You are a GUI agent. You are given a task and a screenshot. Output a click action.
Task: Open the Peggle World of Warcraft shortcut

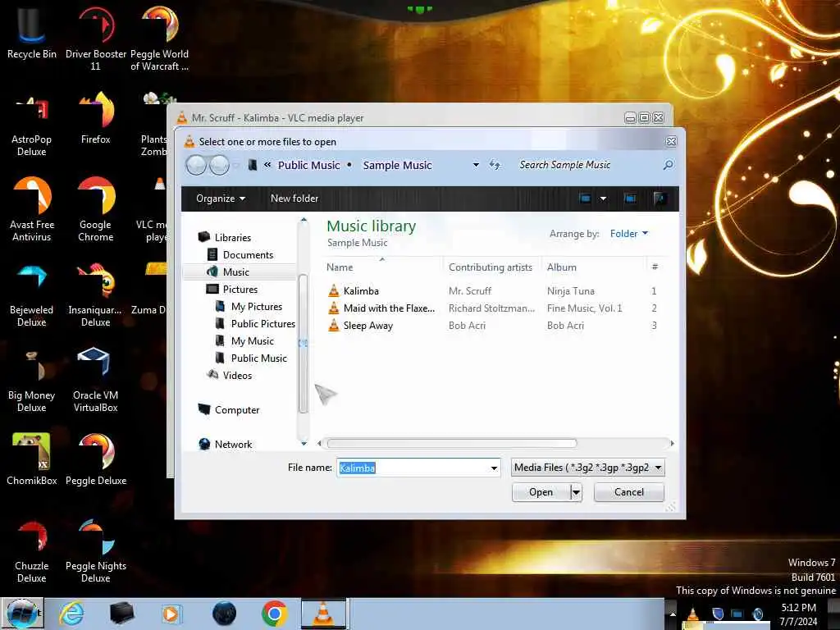[160, 38]
